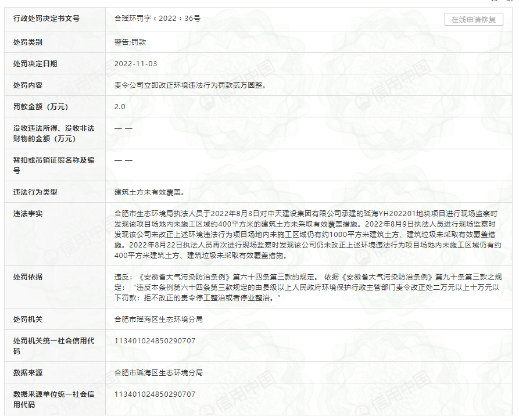Select code 113401024850290707 in the 处罚机关 code row
The image size is (519, 420).
coord(155,340)
